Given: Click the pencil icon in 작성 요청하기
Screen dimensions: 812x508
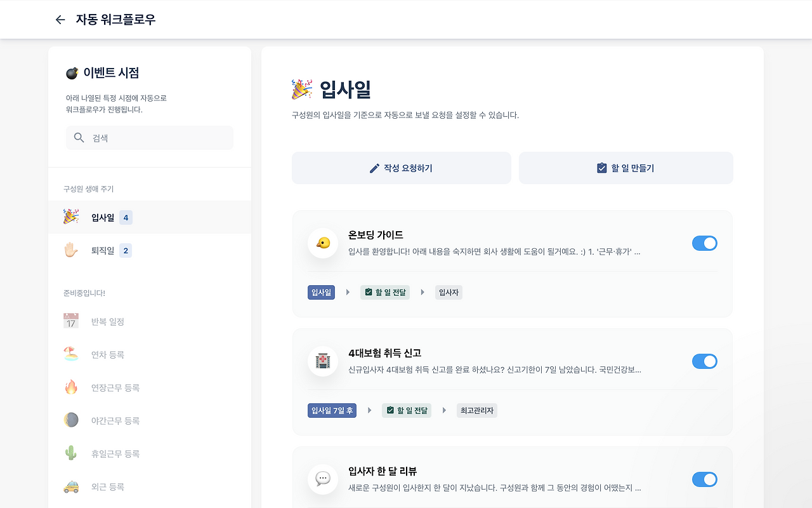Looking at the screenshot, I should pos(374,168).
